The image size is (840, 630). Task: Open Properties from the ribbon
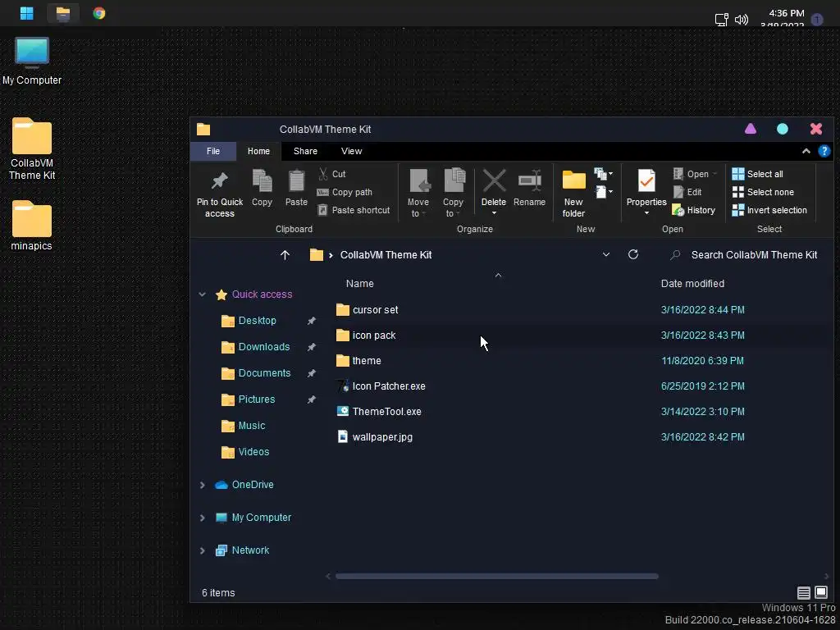646,192
